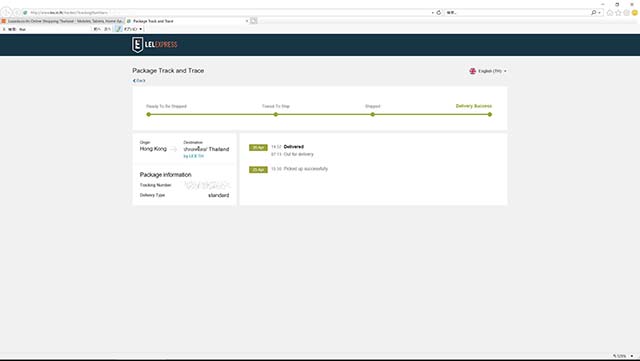Refresh the page with the reload icon
Screen dimensions: 640x361
click(439, 13)
